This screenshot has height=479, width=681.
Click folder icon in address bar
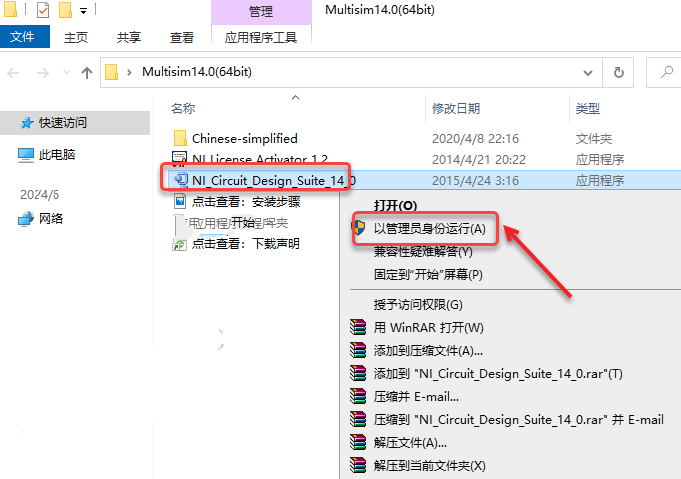point(111,72)
